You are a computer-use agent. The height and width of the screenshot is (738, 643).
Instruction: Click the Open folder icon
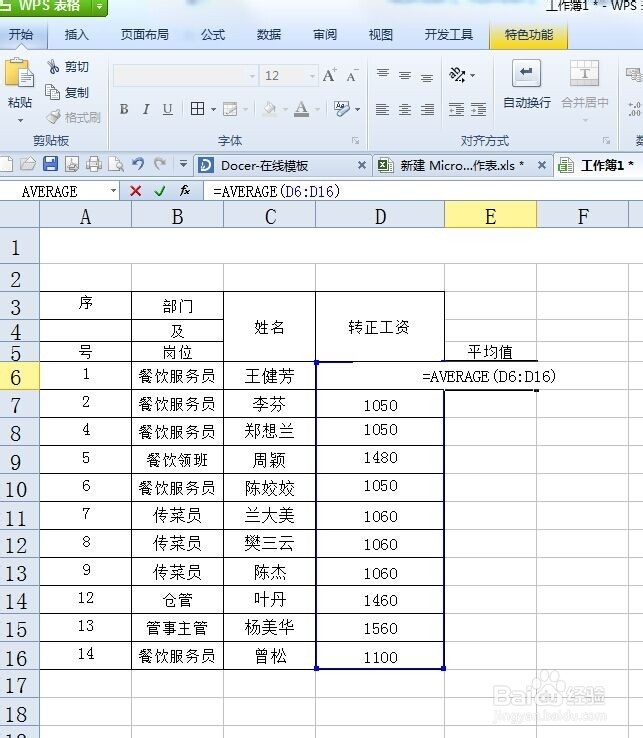coord(28,164)
